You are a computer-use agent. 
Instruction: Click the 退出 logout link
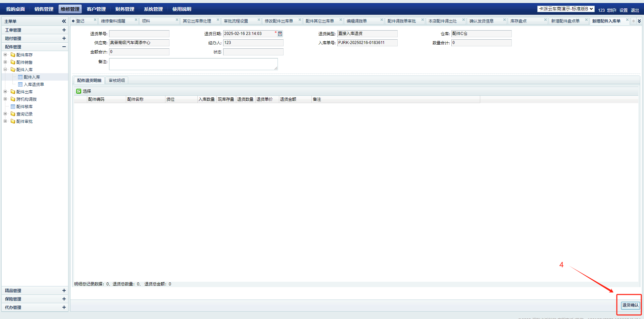[635, 10]
